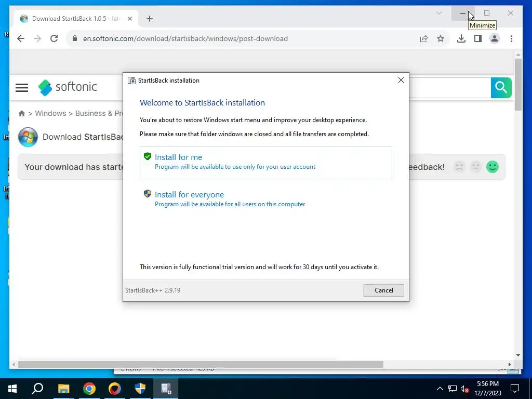Click the neutral face feedback icon
The width and height of the screenshot is (532, 399).
[476, 167]
